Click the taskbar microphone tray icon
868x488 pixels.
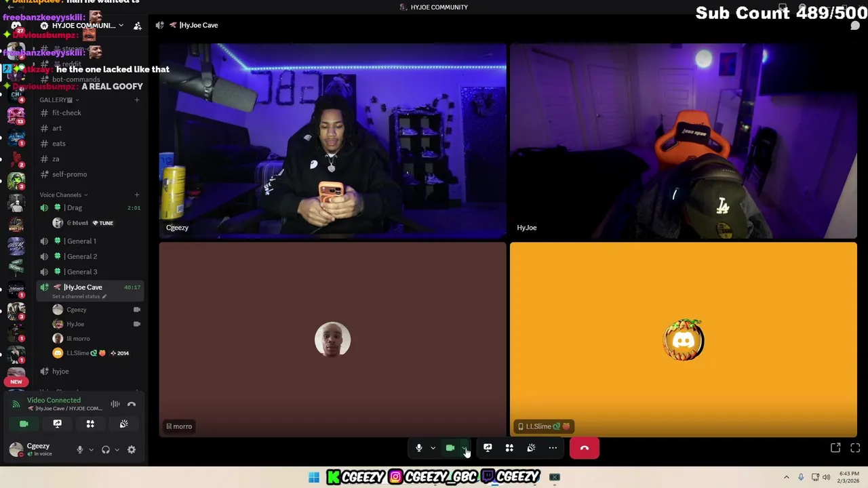(801, 477)
